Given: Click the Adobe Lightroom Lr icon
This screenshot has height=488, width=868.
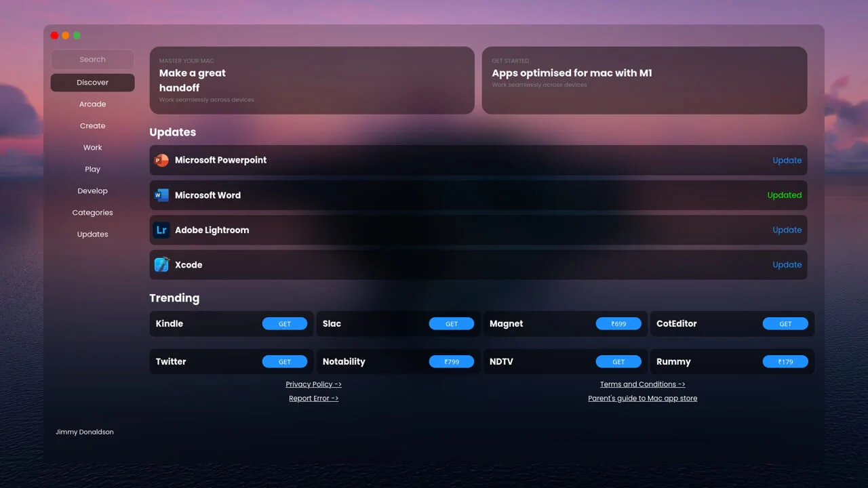Looking at the screenshot, I should tap(161, 230).
